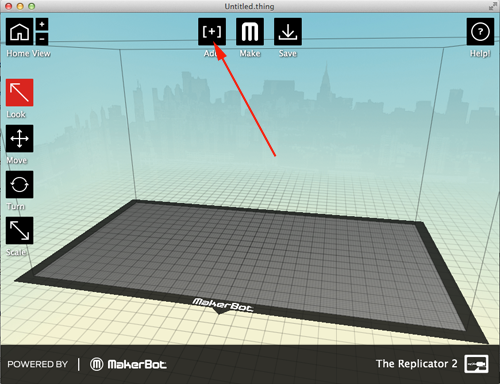This screenshot has height=384, width=500.
Task: Open Help with the question mark icon
Action: (480, 31)
